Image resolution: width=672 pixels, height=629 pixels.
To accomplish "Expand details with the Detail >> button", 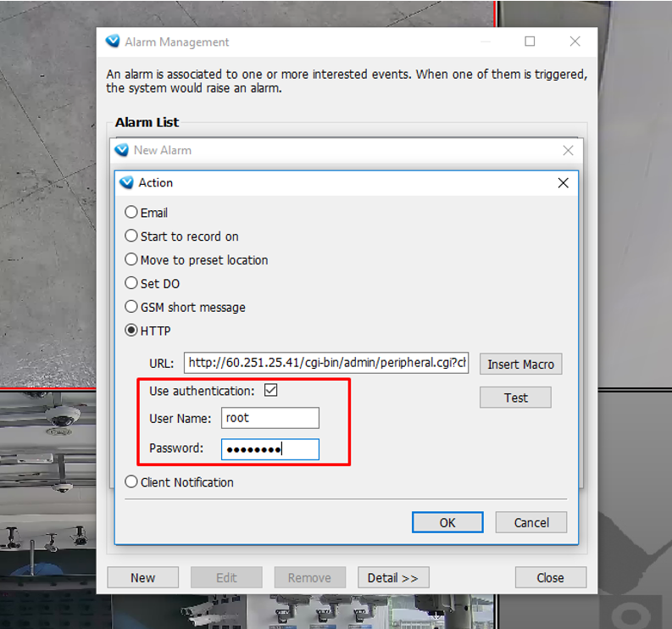I will coord(392,578).
